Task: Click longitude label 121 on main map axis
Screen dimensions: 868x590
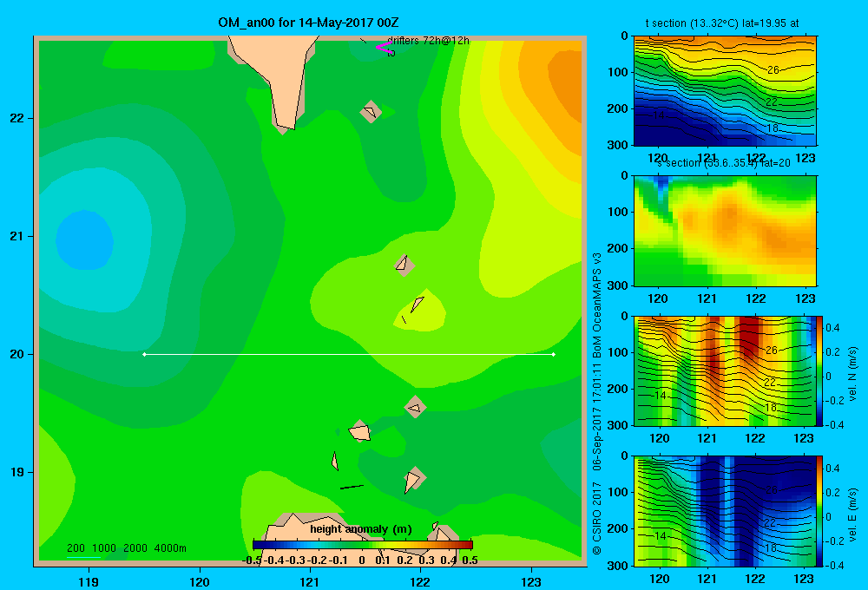Action: (x=310, y=581)
